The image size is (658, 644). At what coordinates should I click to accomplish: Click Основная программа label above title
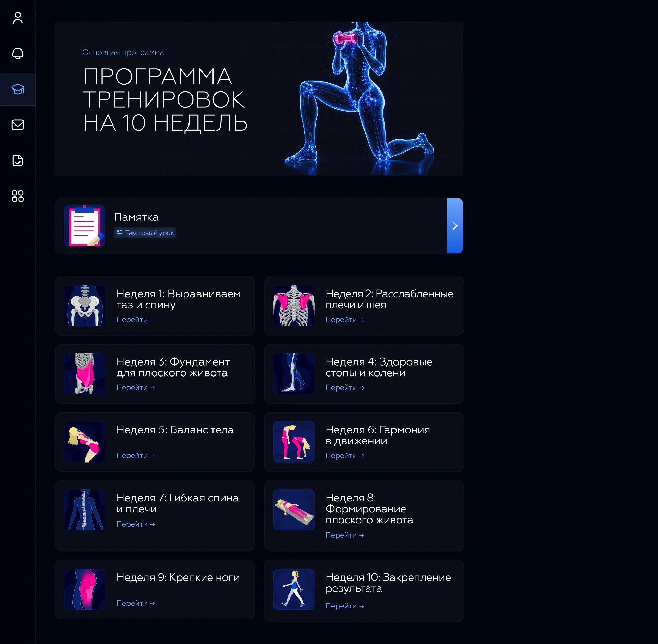pos(123,52)
